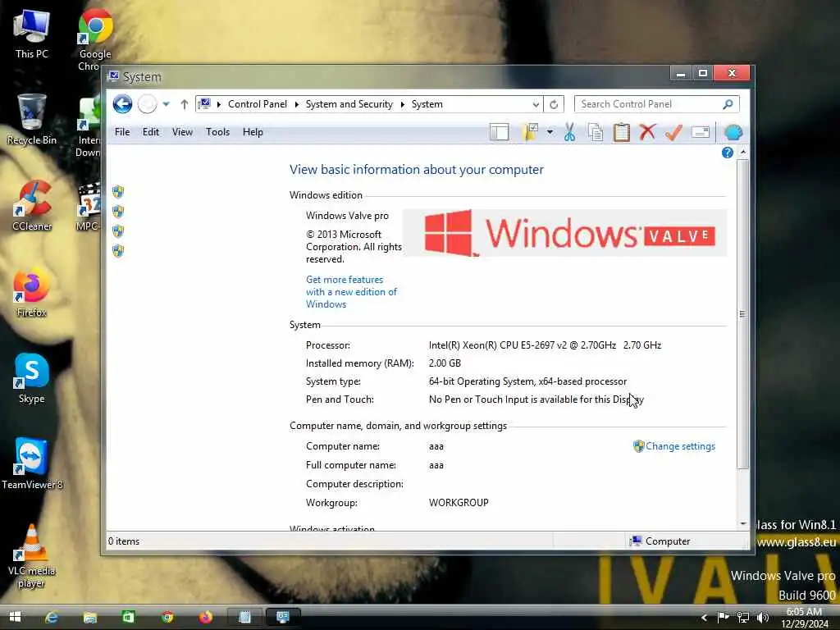
Task: Open Firefox from the taskbar
Action: [206, 617]
